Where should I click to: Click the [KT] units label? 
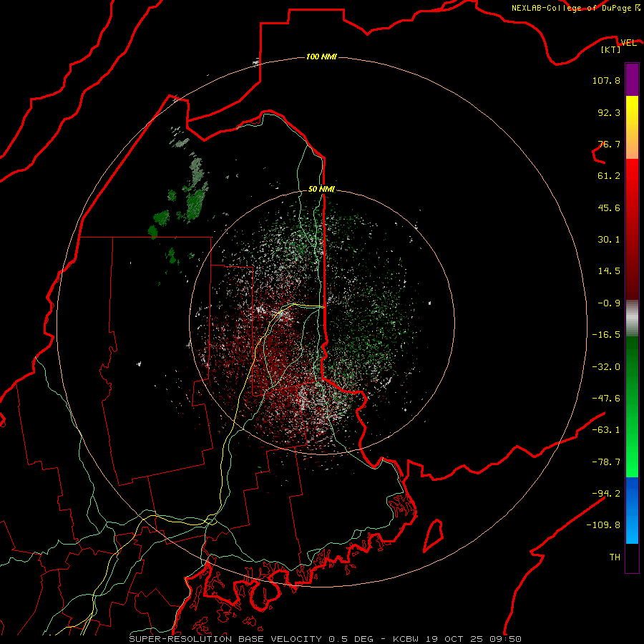[x=610, y=49]
